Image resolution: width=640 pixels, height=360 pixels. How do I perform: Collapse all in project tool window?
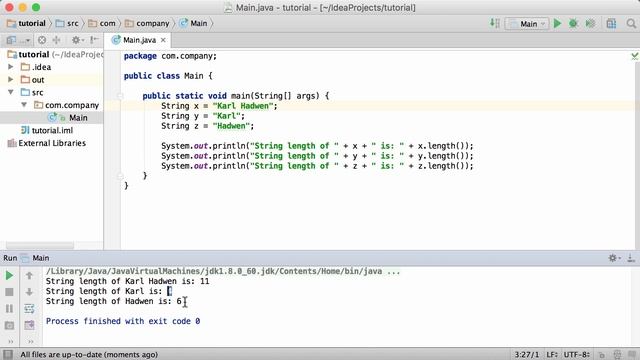tap(56, 40)
